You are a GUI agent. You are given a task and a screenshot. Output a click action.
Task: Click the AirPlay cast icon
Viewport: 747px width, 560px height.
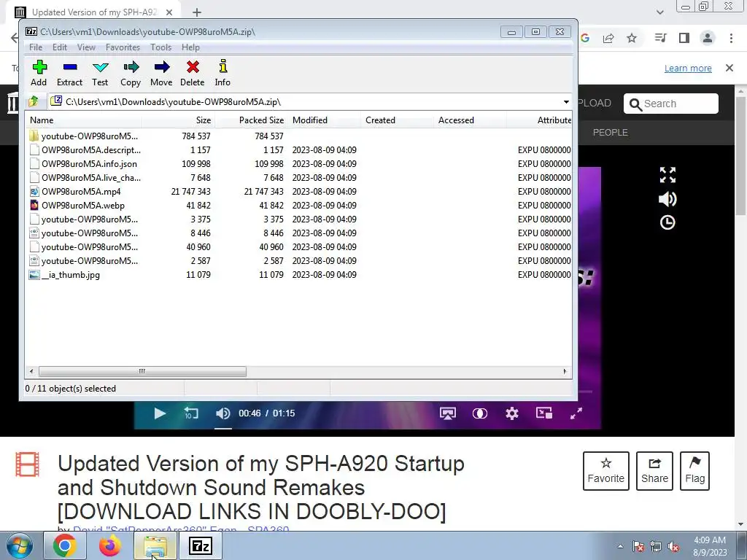click(448, 413)
